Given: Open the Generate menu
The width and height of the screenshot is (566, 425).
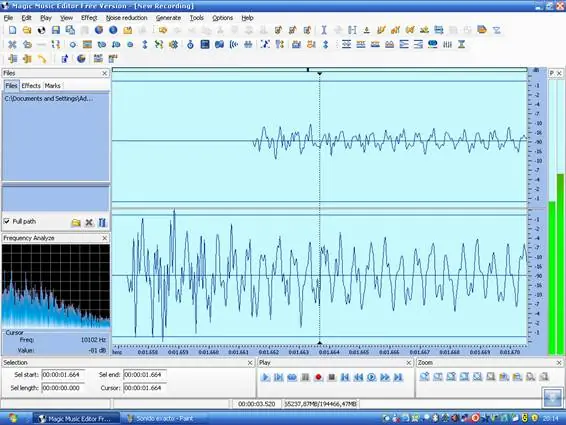Looking at the screenshot, I should pos(168,18).
